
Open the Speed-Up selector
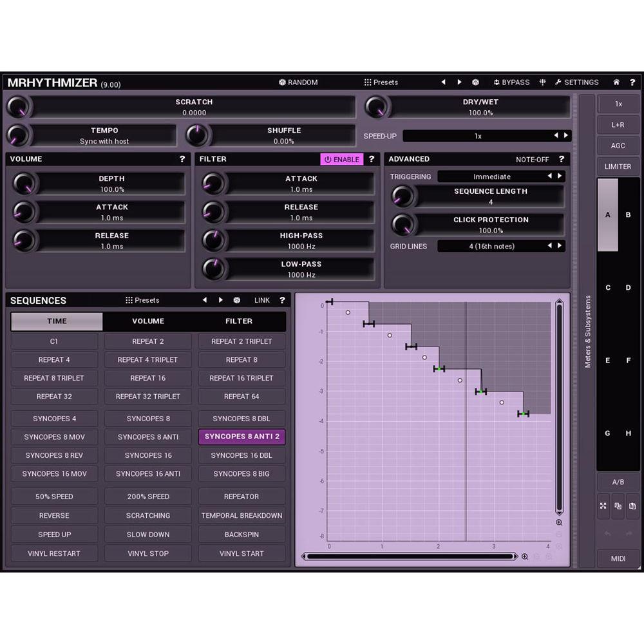[486, 135]
